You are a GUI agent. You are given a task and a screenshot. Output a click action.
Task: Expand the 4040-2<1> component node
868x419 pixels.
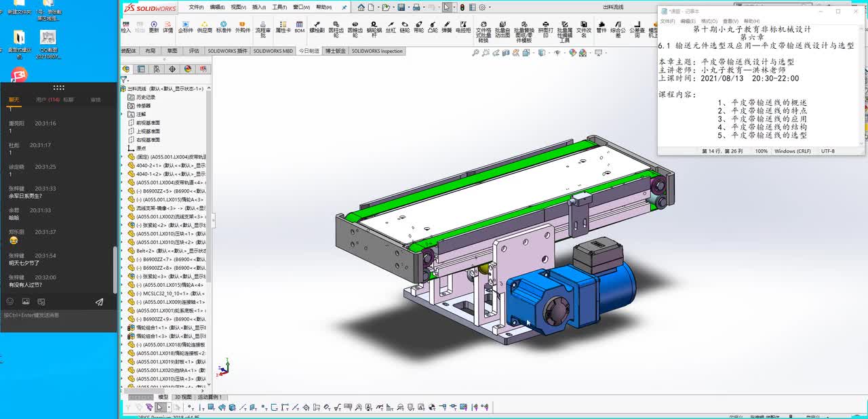(123, 165)
